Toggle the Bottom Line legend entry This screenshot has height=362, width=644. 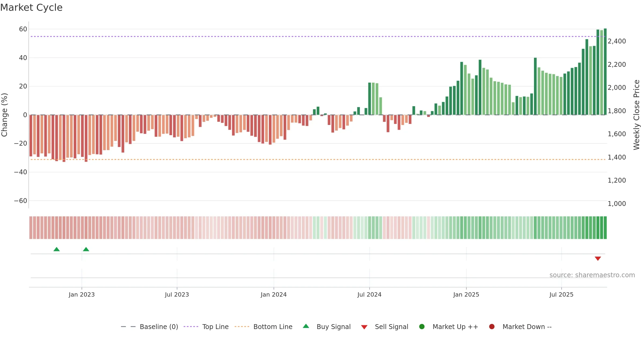pyautogui.click(x=264, y=327)
